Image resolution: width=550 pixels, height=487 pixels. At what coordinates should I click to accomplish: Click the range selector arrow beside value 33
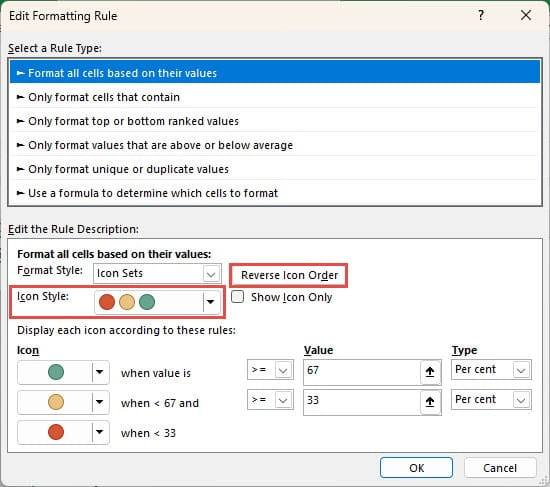[x=430, y=402]
